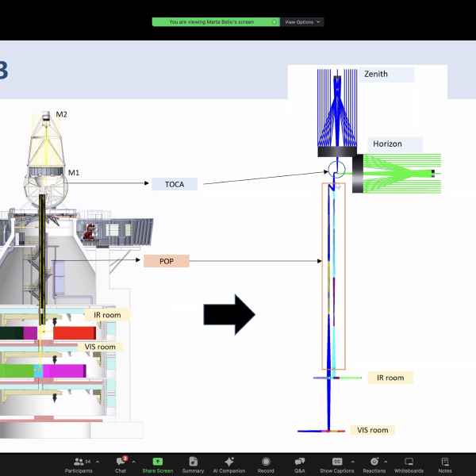Open the Reactions menu
Screen dimensions: 476x476
tap(374, 463)
